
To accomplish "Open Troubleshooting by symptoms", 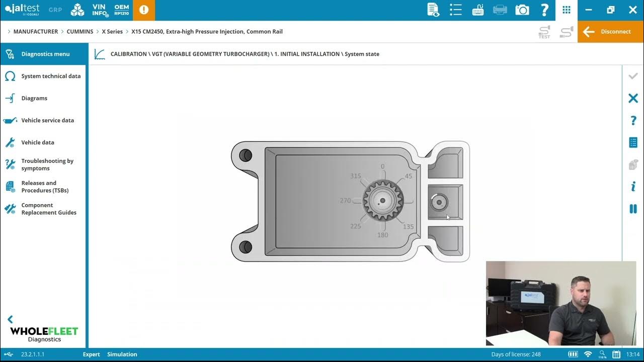I will tap(43, 164).
